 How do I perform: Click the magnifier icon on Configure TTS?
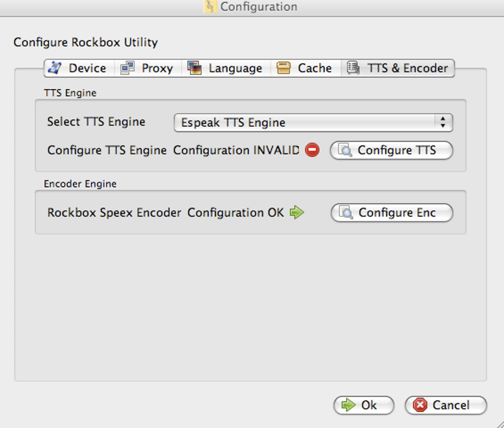coord(345,150)
